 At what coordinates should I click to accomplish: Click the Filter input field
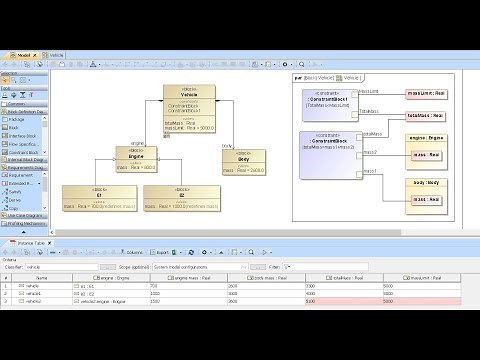[325, 267]
